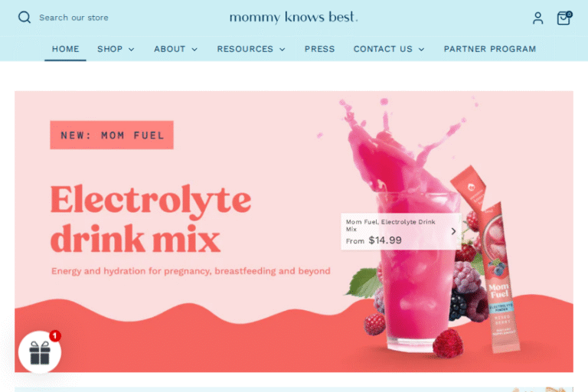
Task: Open the Partner Program page
Action: (x=490, y=49)
